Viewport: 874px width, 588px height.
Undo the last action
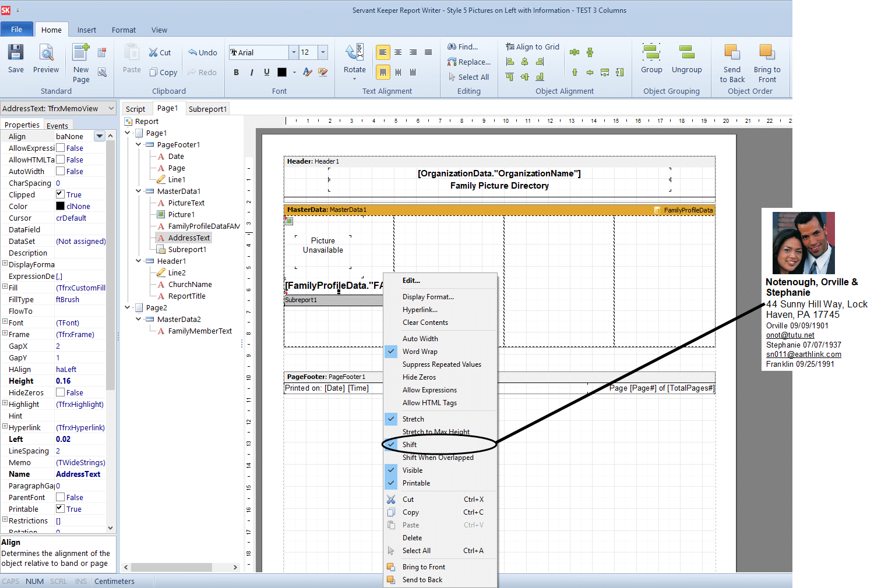202,52
